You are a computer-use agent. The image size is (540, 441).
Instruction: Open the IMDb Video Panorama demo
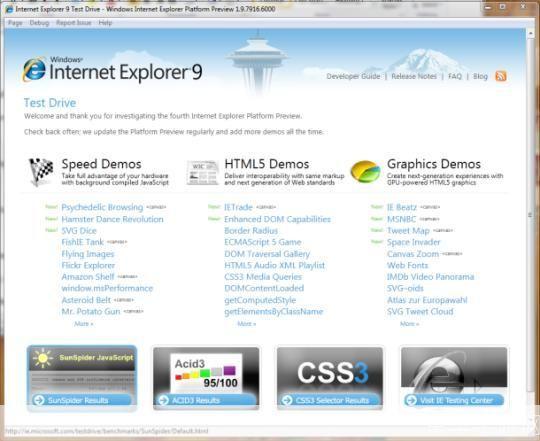tap(430, 277)
